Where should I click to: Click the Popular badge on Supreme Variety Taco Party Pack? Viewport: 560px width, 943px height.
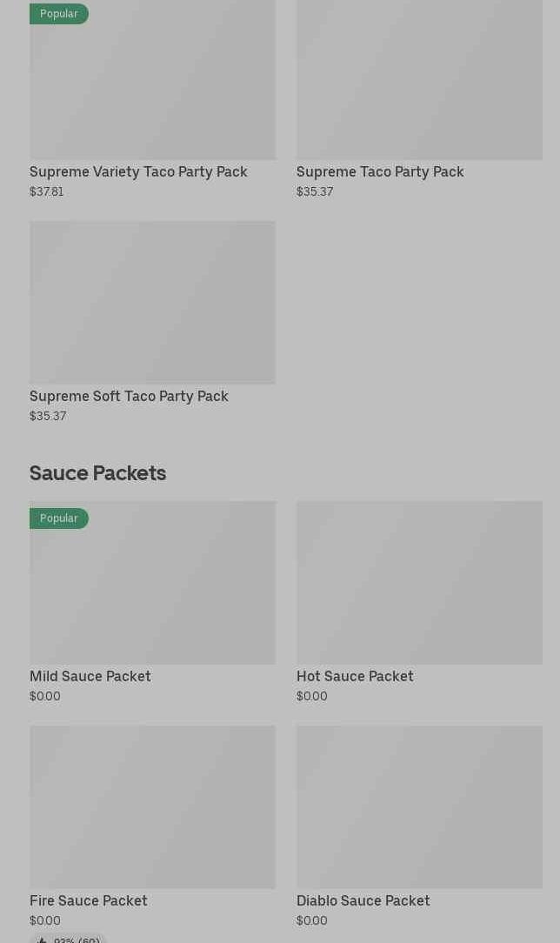(x=59, y=14)
